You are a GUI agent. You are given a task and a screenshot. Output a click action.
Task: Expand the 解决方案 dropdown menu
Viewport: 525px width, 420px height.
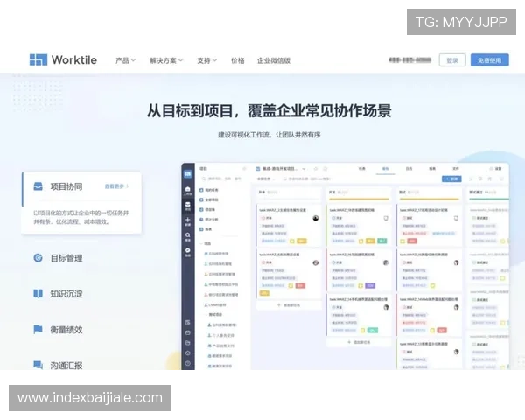166,60
